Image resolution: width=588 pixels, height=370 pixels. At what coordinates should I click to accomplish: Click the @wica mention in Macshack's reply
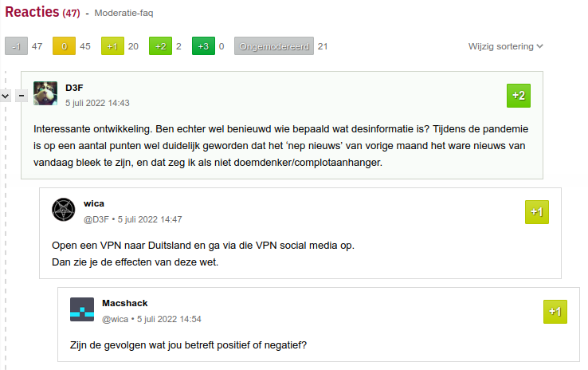(115, 319)
